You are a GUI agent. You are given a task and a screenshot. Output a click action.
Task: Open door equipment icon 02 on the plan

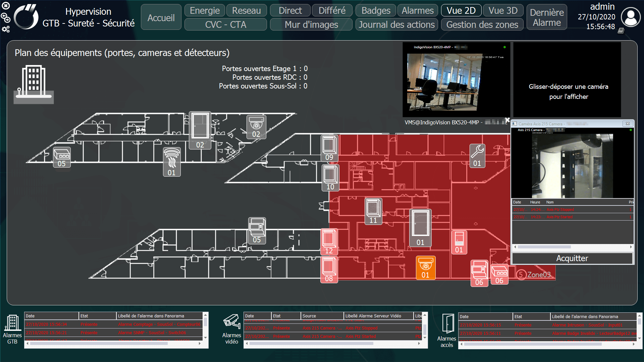pos(200,130)
